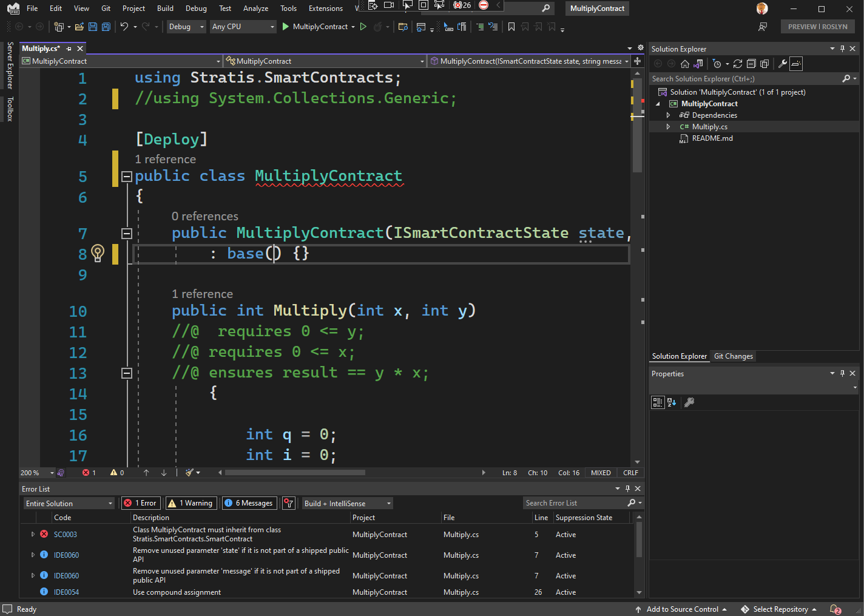Click the New Project toolbar icon

[59, 27]
